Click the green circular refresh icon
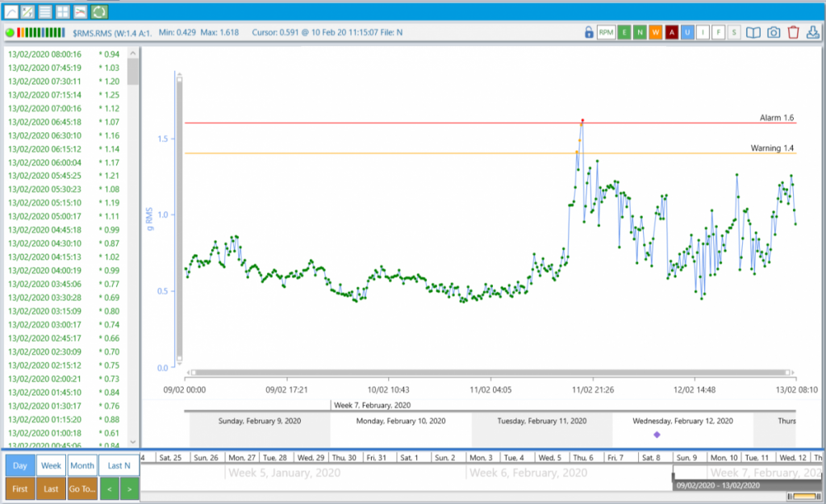This screenshot has width=826, height=504. 99,11
